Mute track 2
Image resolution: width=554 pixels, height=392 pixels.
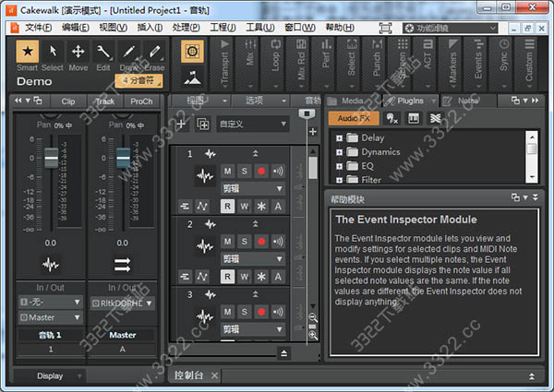click(x=227, y=242)
